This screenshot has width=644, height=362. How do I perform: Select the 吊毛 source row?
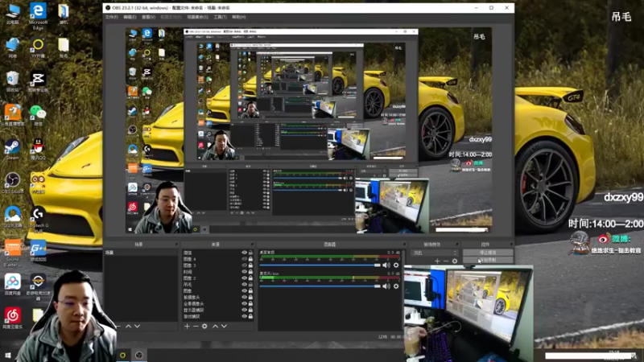pos(218,285)
